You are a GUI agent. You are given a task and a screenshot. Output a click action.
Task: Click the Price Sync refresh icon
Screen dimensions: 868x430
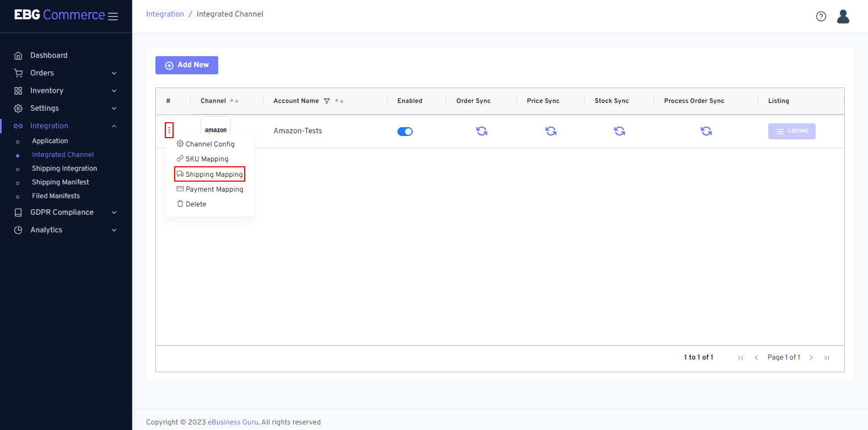[x=551, y=131]
